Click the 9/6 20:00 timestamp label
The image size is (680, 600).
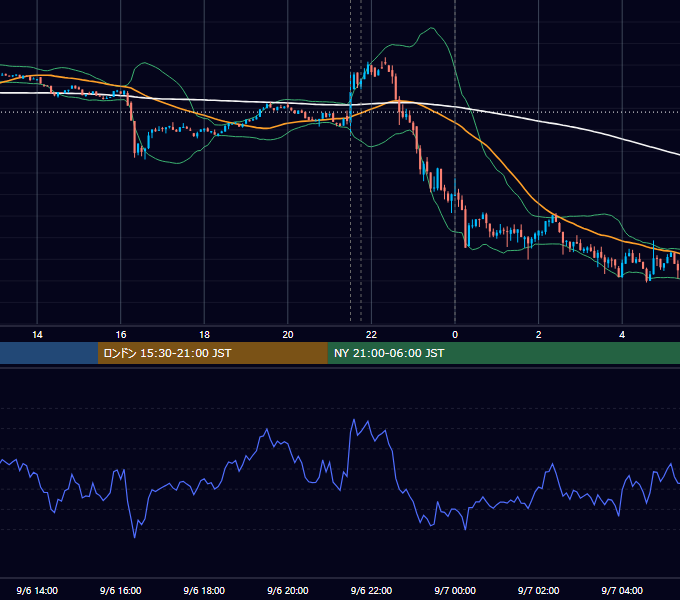pos(288,590)
